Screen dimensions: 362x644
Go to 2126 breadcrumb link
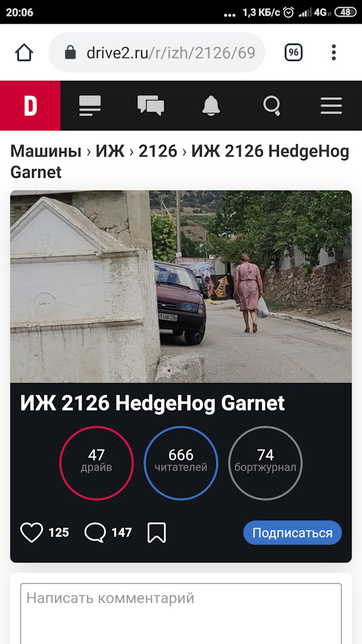[x=158, y=152]
